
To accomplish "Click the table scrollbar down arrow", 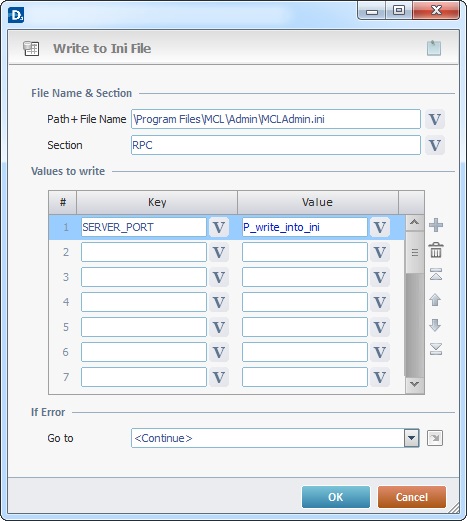I will click(x=414, y=384).
